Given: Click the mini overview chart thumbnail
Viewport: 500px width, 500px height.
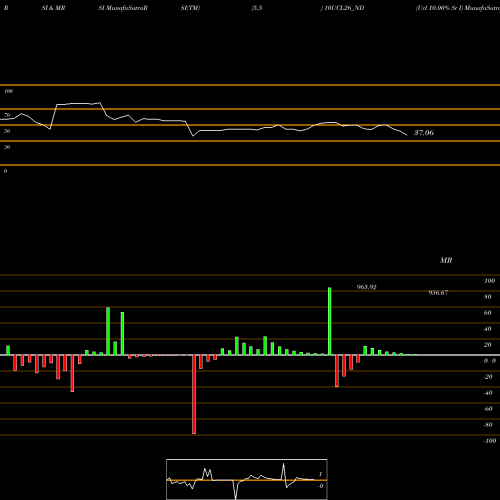Looking at the screenshot, I should 247,479.
